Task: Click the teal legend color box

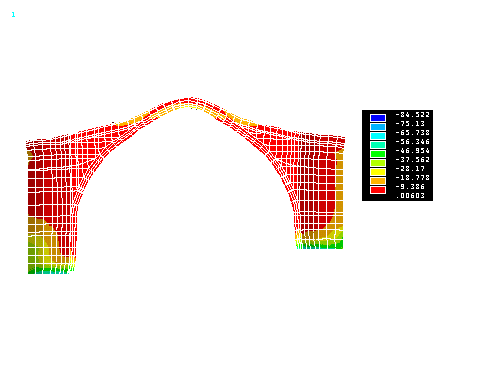Action: (378, 145)
